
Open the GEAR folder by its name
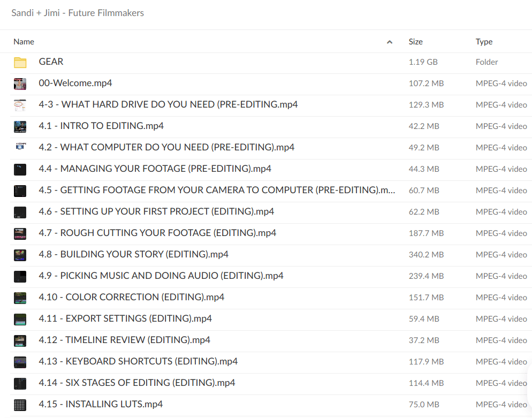click(x=51, y=62)
